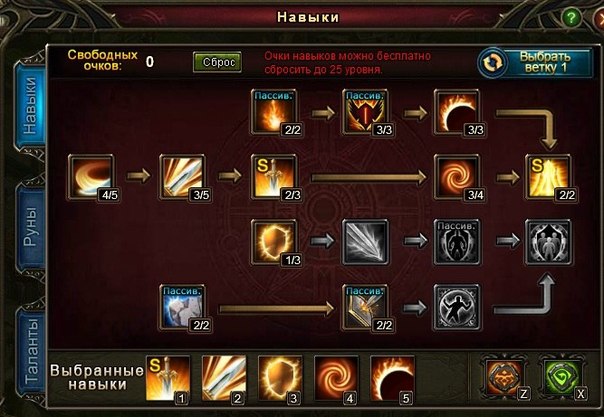Screen dimensions: 604x417
Task: Open the green question mark help icon
Action: 571,17
